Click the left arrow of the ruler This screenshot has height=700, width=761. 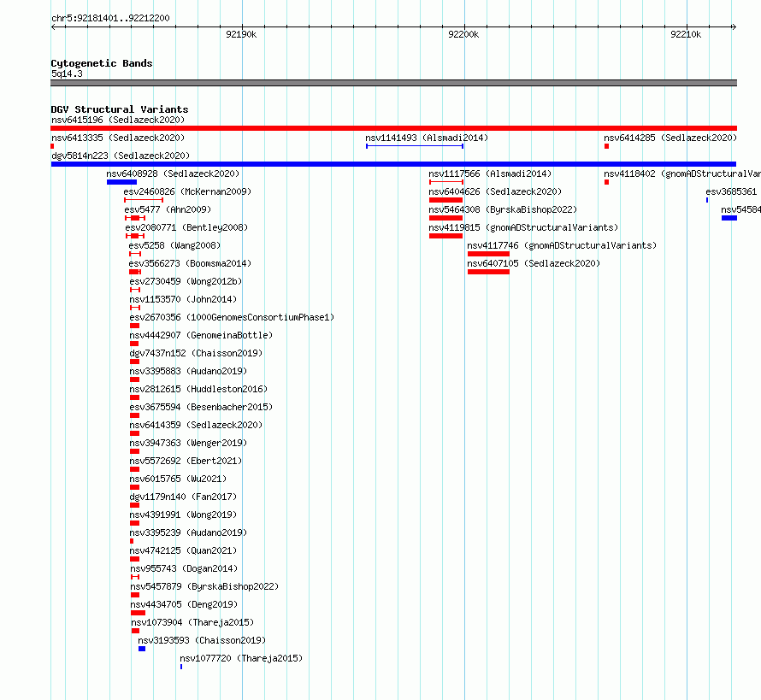[x=53, y=26]
